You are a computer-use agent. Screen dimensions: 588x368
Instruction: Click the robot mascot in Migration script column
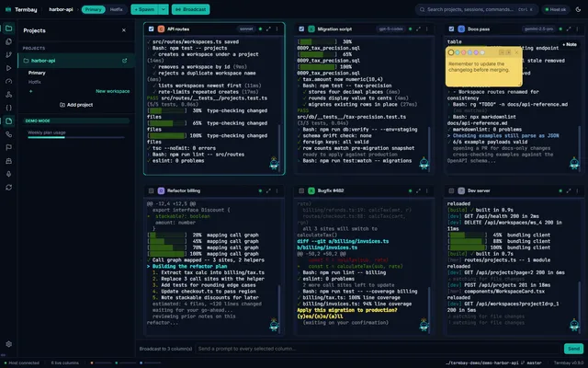[x=424, y=163]
